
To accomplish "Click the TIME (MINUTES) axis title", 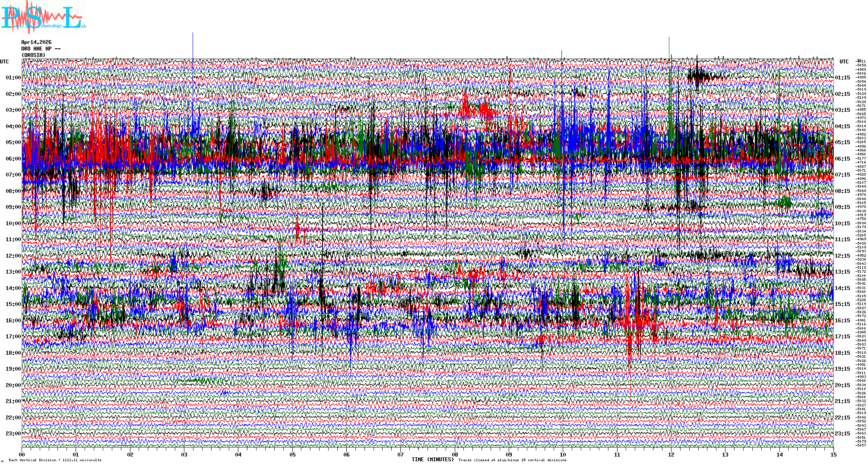I will click(433, 460).
